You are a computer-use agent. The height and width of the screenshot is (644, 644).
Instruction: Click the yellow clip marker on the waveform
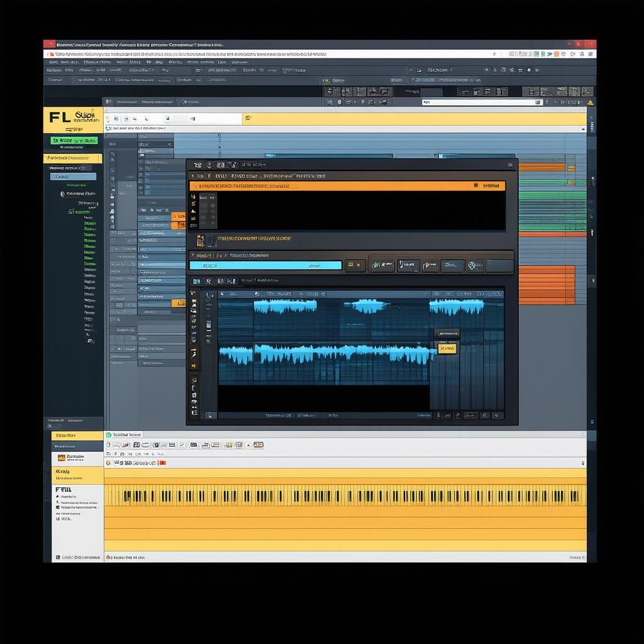447,348
